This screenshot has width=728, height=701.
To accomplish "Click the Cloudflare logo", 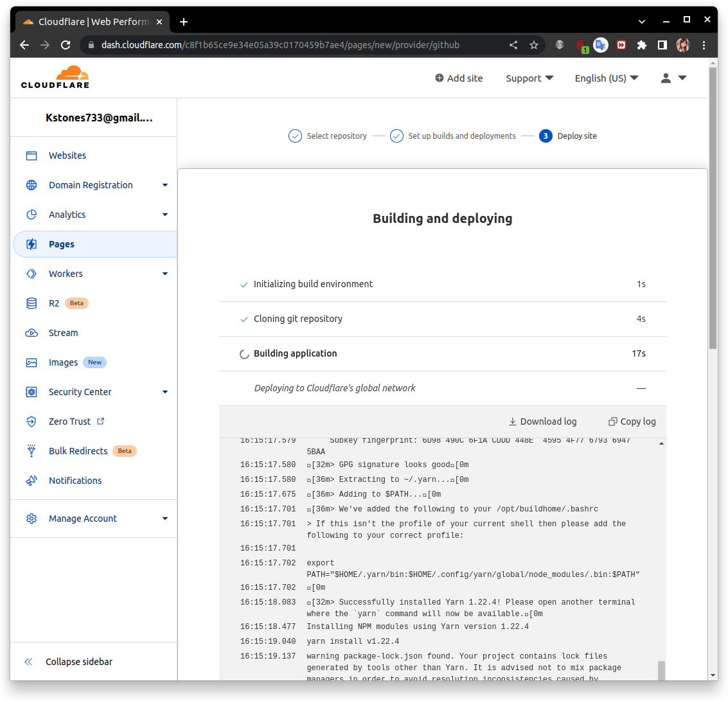I will coord(55,76).
